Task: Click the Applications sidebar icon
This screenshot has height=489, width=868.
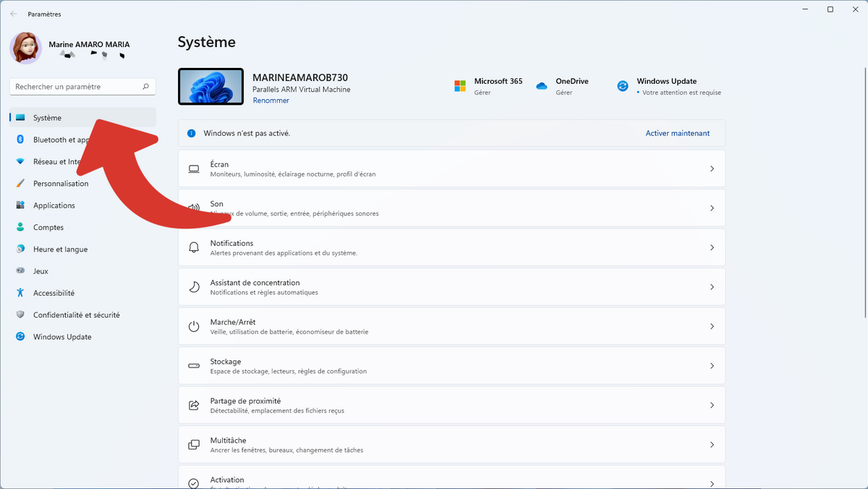Action: tap(20, 205)
